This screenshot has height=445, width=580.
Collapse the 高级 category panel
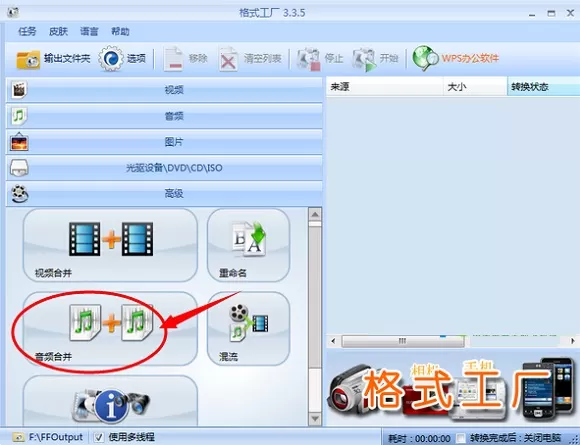pos(164,194)
